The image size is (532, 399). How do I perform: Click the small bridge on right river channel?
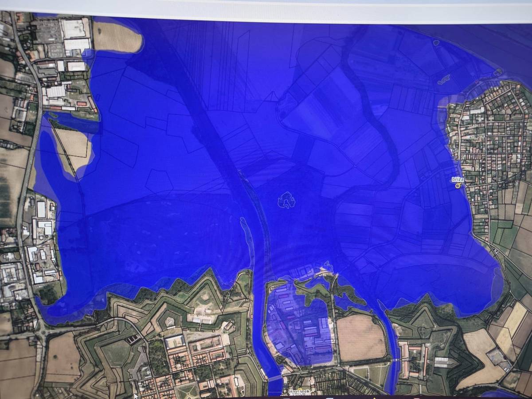(x=393, y=361)
